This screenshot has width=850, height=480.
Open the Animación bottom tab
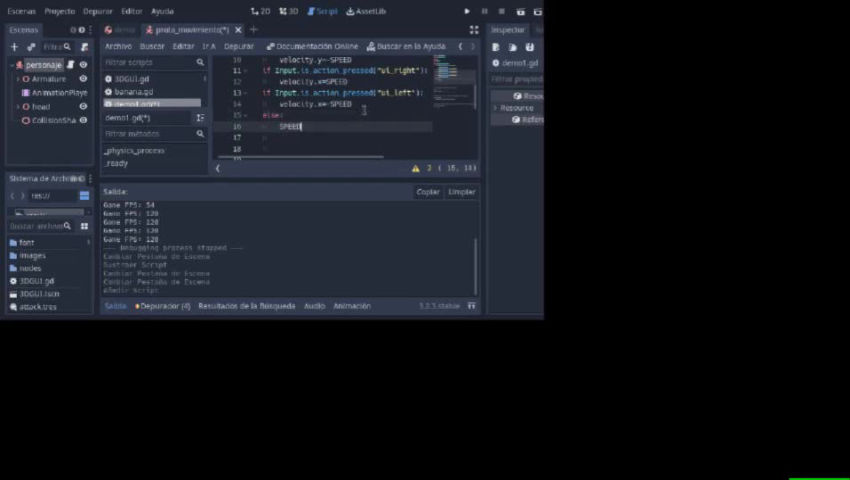click(352, 306)
